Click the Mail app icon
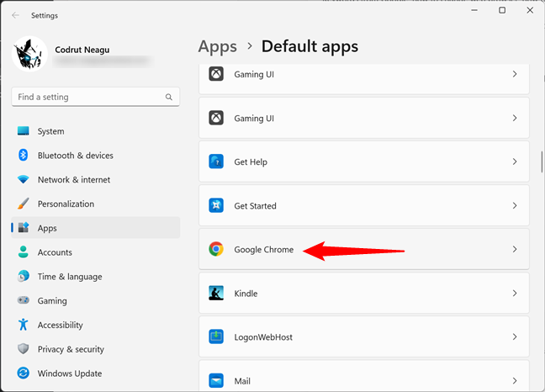The width and height of the screenshot is (545, 392). pos(216,381)
